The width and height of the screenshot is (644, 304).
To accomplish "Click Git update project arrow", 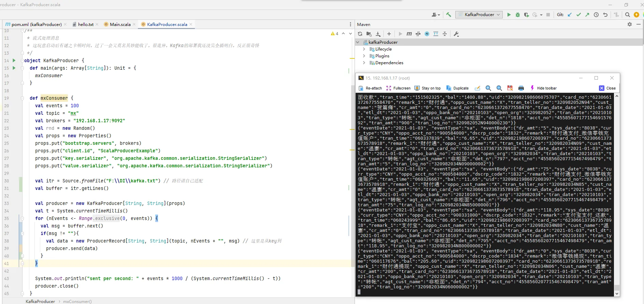I will point(570,15).
